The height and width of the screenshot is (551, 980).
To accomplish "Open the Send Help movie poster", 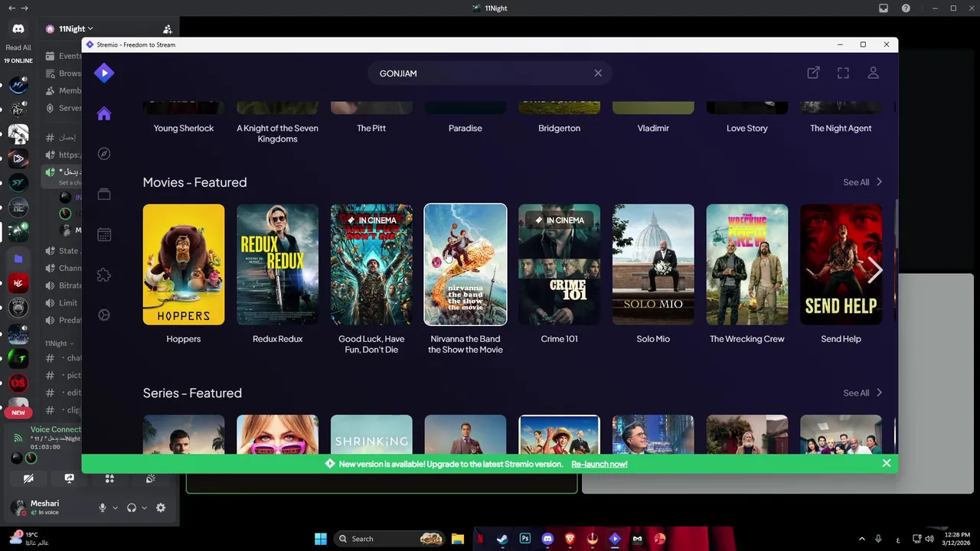I will coord(841,264).
